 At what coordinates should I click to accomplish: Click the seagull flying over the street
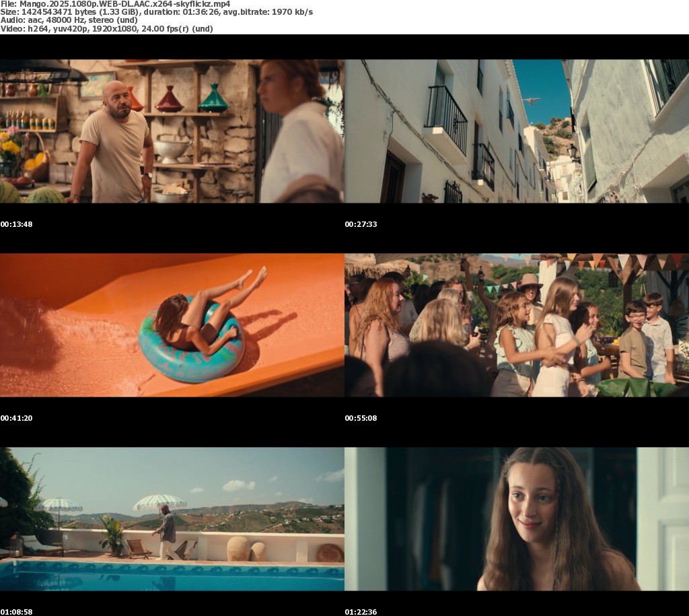[x=532, y=101]
